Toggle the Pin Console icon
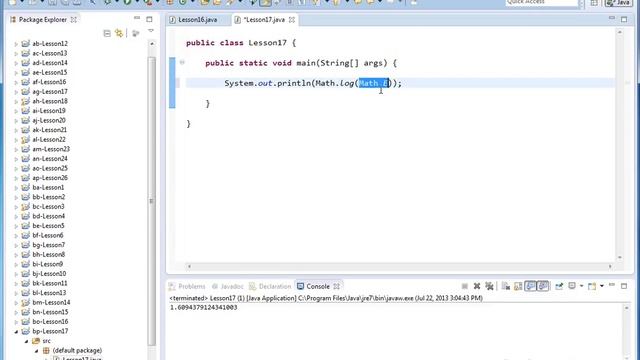The image size is (640, 360). 559,286
